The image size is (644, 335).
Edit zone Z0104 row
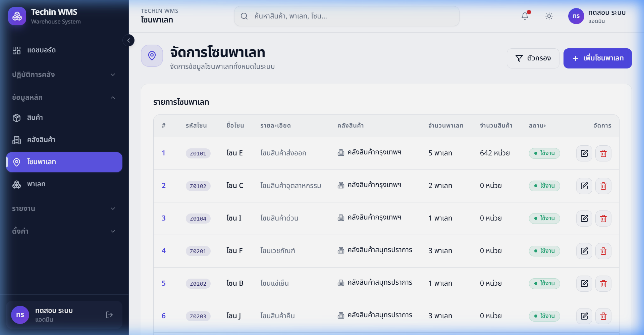click(x=584, y=219)
